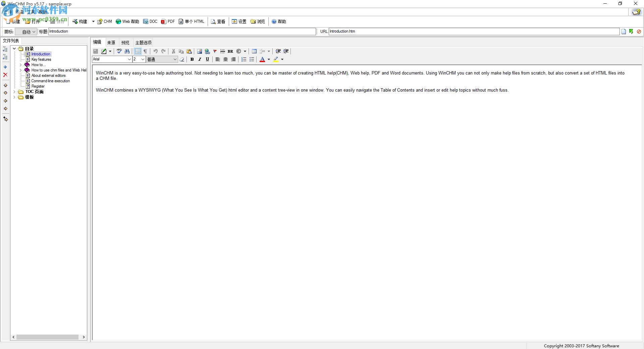Increase paragraph indent
The height and width of the screenshot is (349, 644).
(x=286, y=51)
